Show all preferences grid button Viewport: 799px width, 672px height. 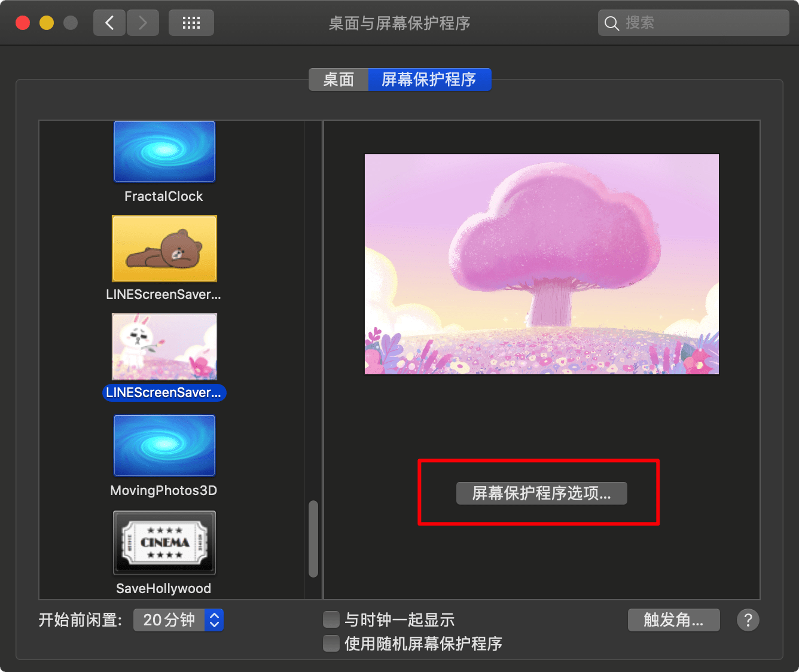[191, 23]
